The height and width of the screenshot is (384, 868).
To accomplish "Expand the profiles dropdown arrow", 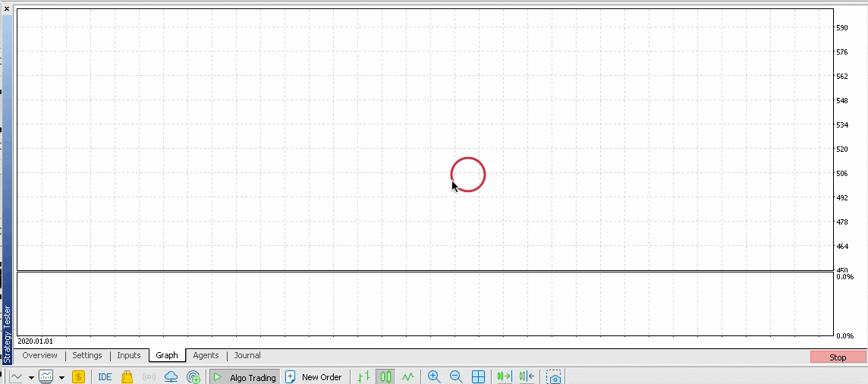I will click(x=61, y=378).
